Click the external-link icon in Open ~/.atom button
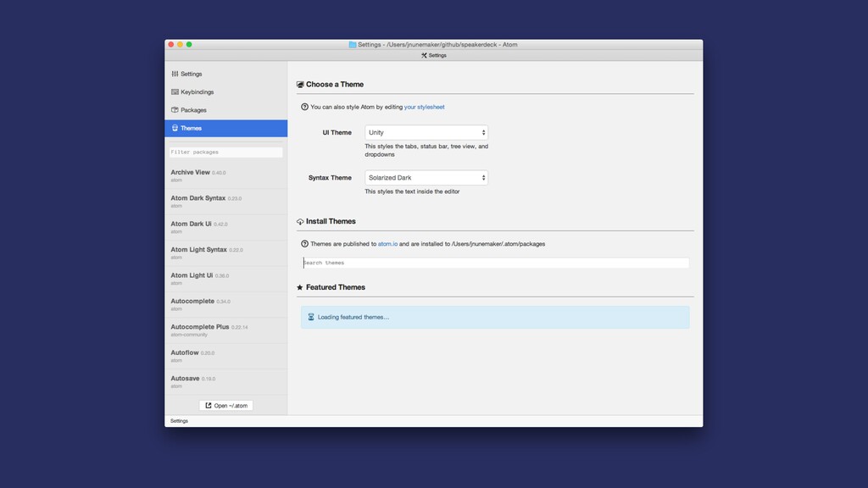 (x=209, y=406)
